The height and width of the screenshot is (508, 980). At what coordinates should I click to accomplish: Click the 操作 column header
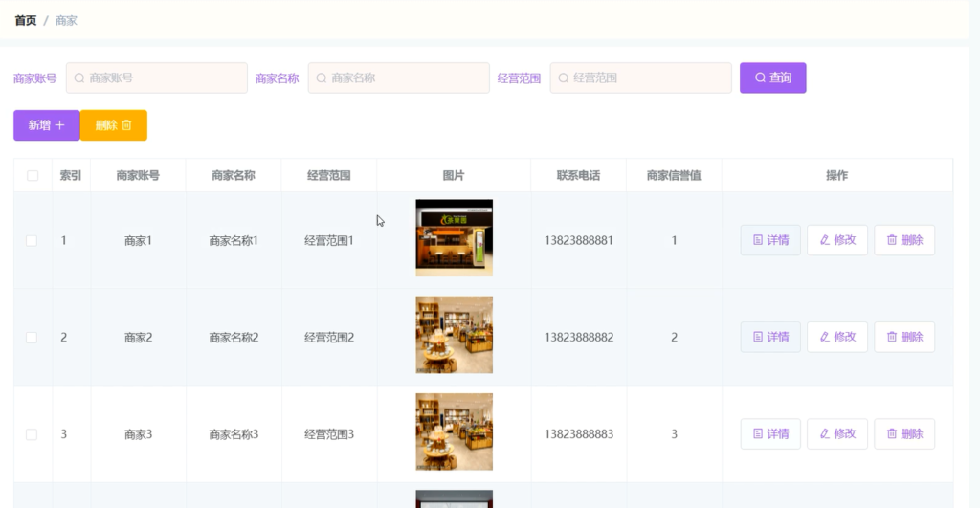836,176
